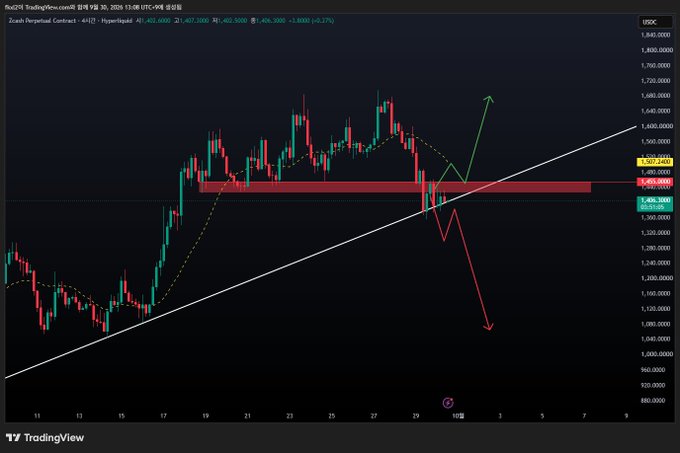Click the date label 7 on the time axis
Viewport: 680px width, 453px height.
[x=584, y=416]
